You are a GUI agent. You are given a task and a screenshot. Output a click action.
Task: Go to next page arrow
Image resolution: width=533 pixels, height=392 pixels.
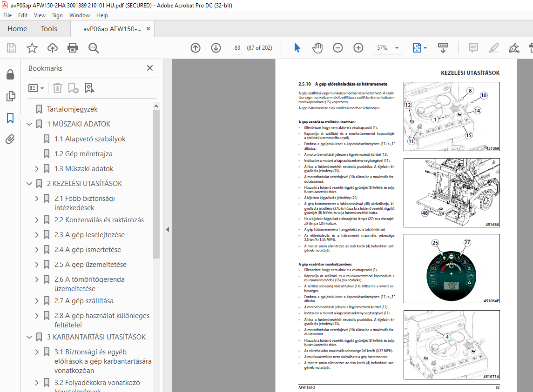216,48
